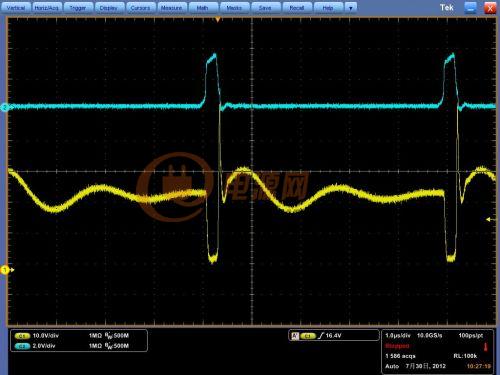Image resolution: width=500 pixels, height=375 pixels.
Task: Click the orange trigger position marker
Action: coord(218,20)
